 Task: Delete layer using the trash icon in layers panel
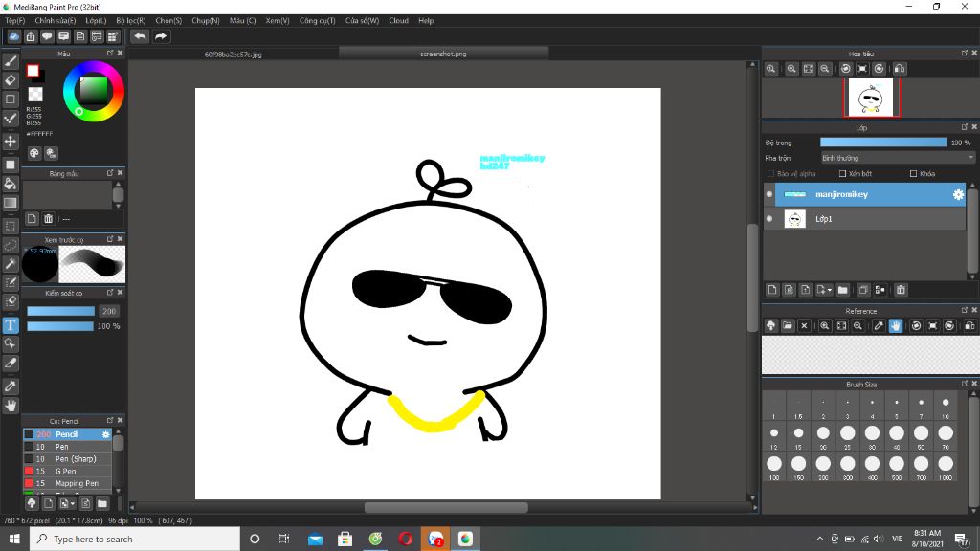coord(901,290)
